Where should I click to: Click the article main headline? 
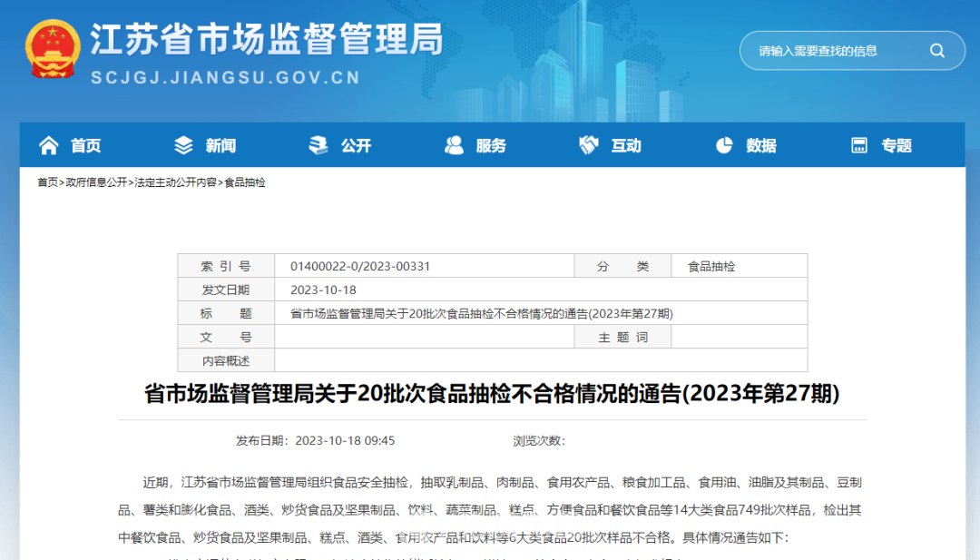[x=492, y=394]
